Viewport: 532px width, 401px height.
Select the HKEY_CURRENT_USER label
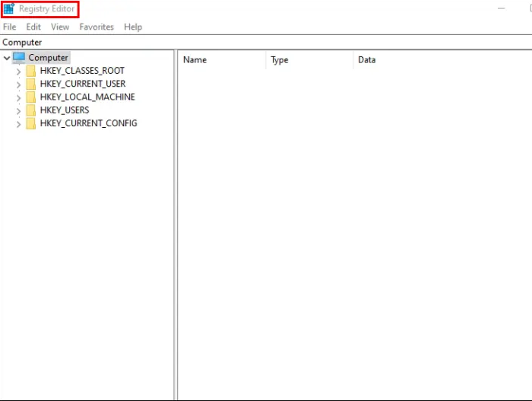(x=83, y=84)
